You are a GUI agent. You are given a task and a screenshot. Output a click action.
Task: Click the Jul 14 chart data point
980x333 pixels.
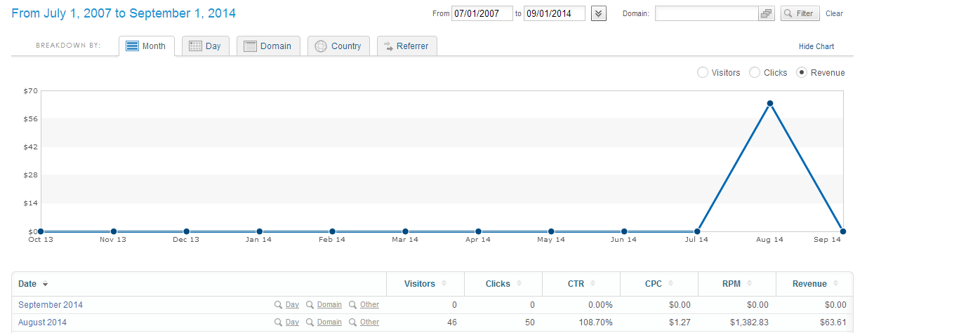point(697,231)
